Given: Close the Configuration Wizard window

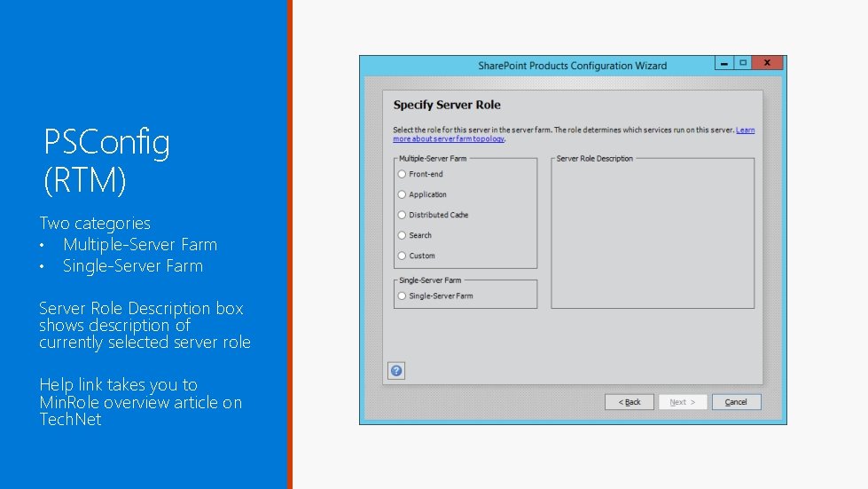Looking at the screenshot, I should point(767,63).
